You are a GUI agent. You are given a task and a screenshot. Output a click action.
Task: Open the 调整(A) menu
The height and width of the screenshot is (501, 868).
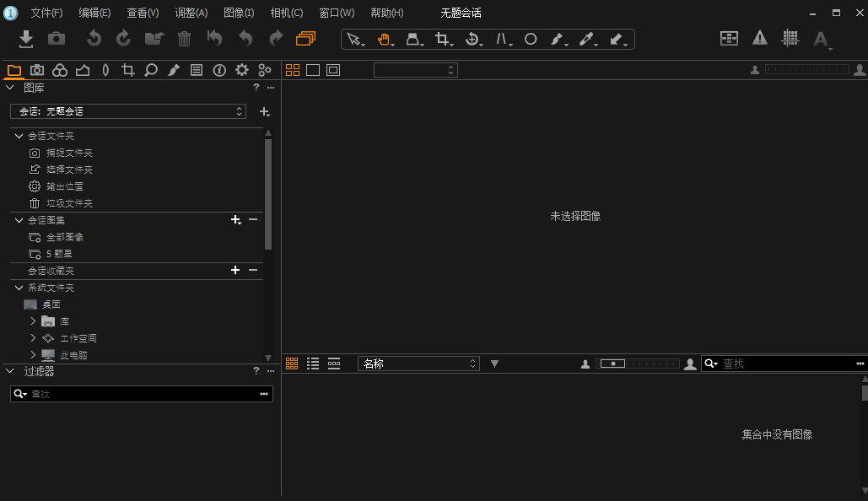191,13
